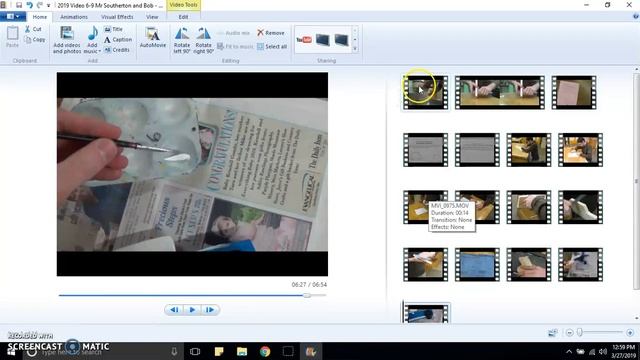
Task: Change thumbnail size from status bar icon
Action: tap(553, 333)
